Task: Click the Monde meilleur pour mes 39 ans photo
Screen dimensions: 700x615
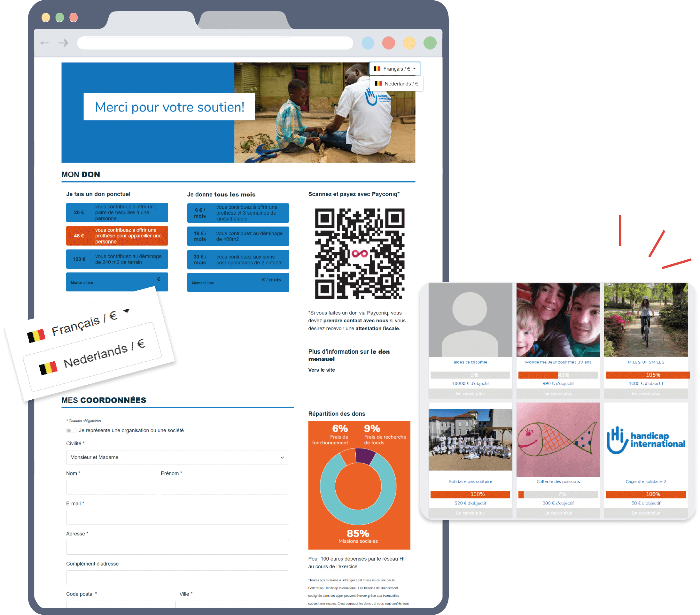Action: 558,320
